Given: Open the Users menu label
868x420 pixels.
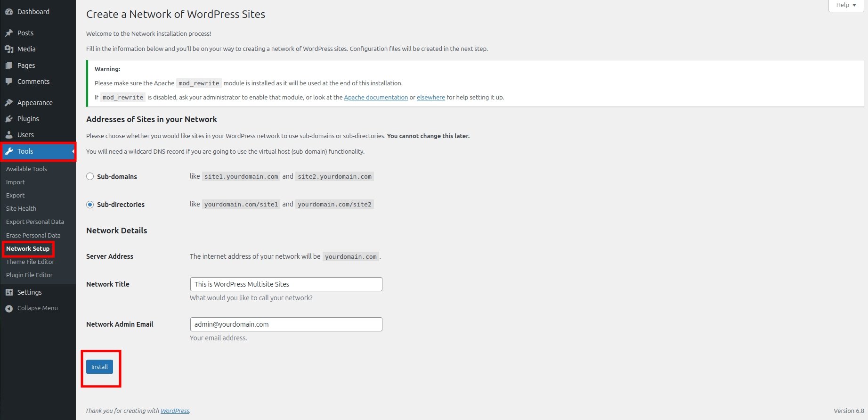Looking at the screenshot, I should [25, 135].
